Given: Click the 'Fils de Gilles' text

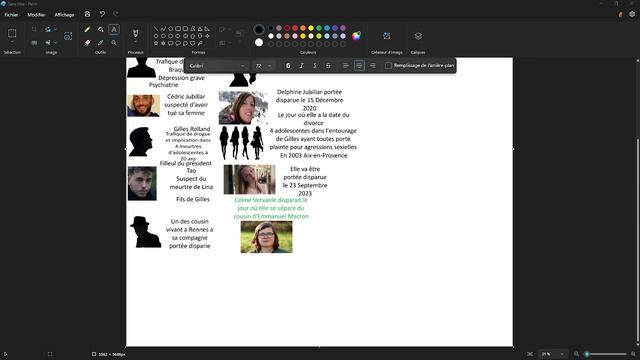Looking at the screenshot, I should tap(193, 199).
